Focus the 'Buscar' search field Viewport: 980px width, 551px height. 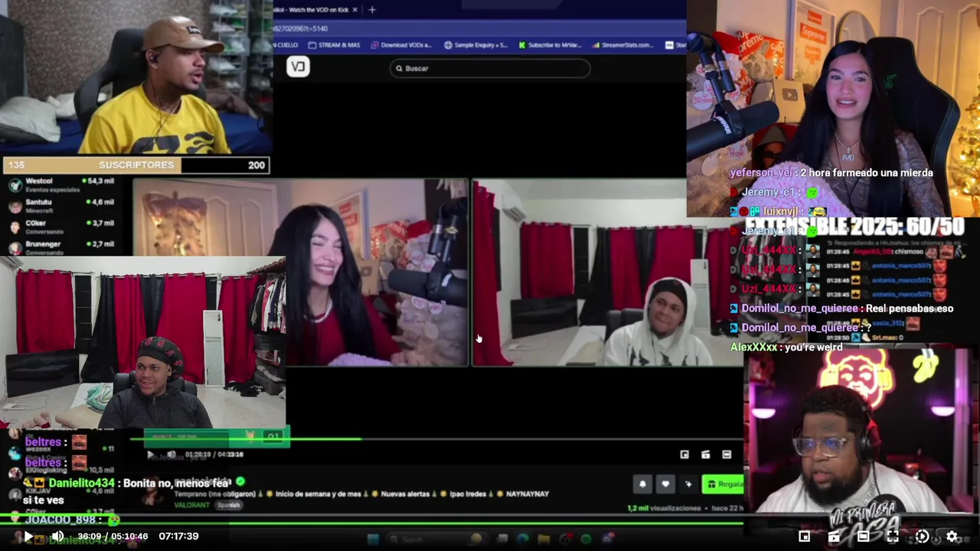click(490, 68)
